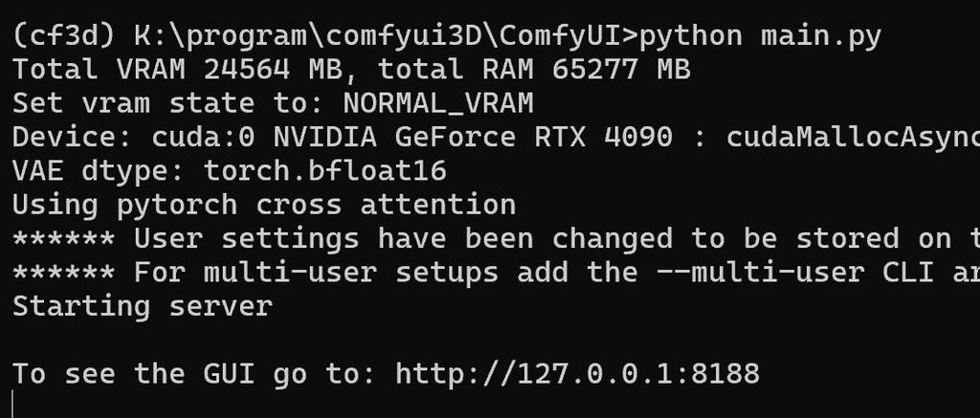Click the blinking cursor on the last line
This screenshot has width=980, height=418.
pos(13,404)
